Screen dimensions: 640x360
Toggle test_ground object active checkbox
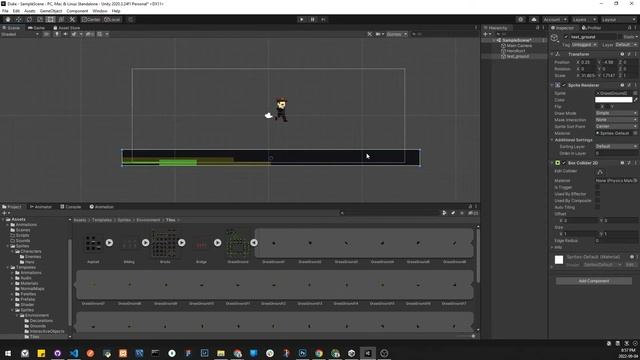pyautogui.click(x=566, y=37)
